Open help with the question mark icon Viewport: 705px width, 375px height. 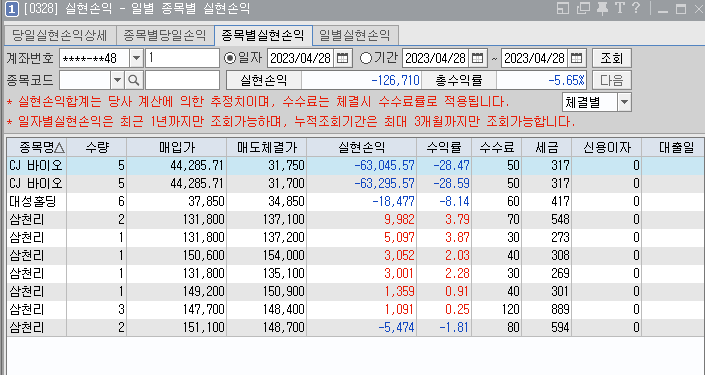point(635,8)
